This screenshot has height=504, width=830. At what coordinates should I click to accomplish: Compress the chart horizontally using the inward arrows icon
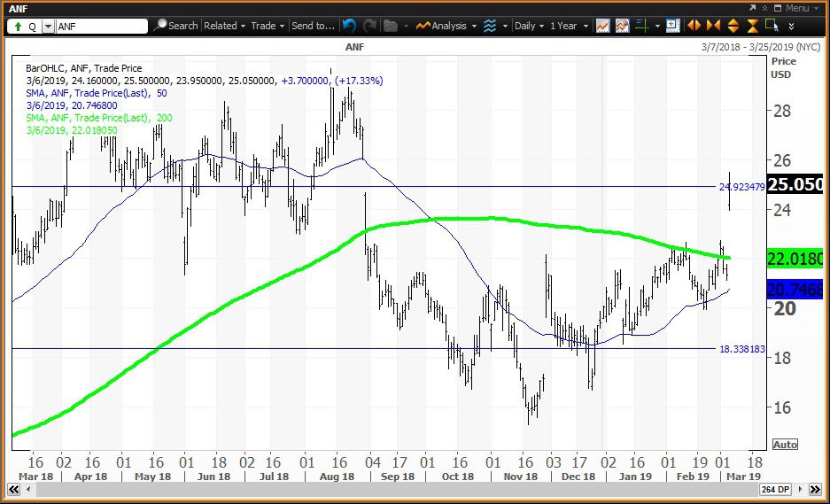point(713,26)
